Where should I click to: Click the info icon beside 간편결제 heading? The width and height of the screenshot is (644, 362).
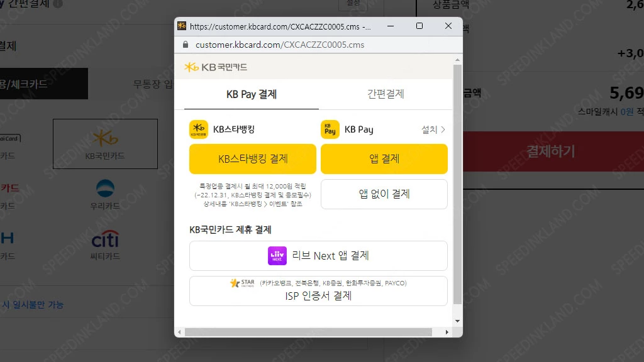tap(58, 4)
